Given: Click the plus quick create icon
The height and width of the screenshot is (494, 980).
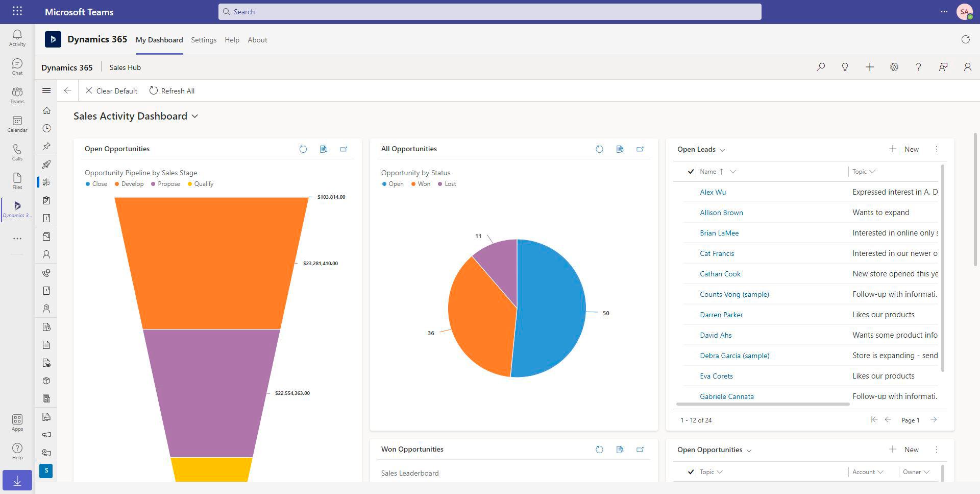Looking at the screenshot, I should (870, 67).
